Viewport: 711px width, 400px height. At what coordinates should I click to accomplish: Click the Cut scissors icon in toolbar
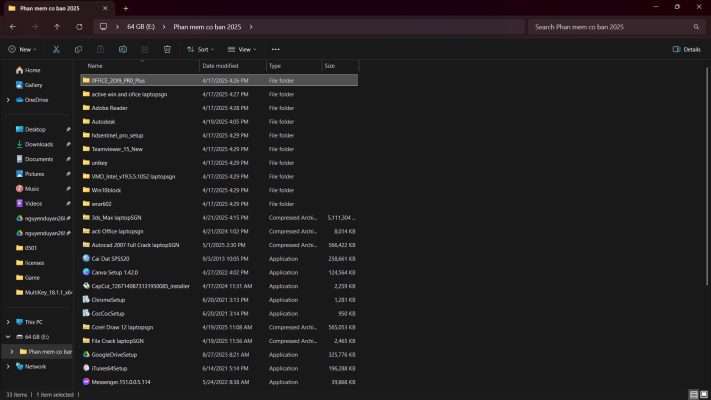(56, 49)
